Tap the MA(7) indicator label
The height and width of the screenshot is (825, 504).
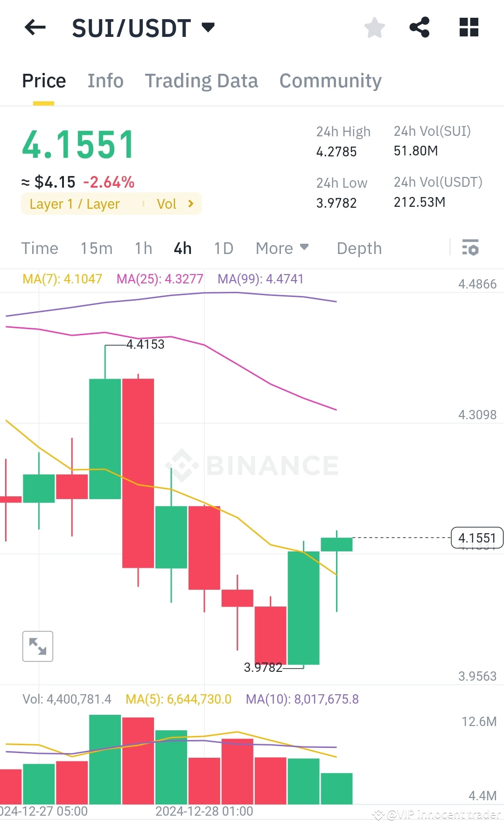[62, 278]
